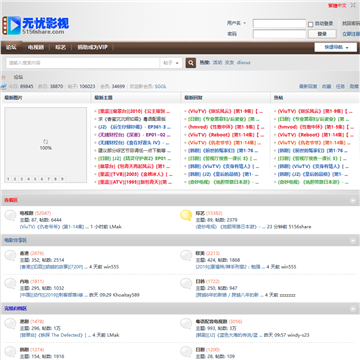
Task: Select the 最新主题 panel header
Action: coord(103,98)
